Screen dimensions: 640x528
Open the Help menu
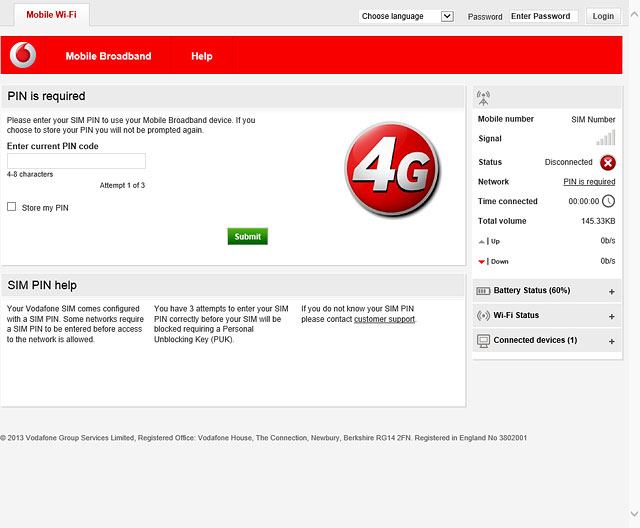pos(202,56)
